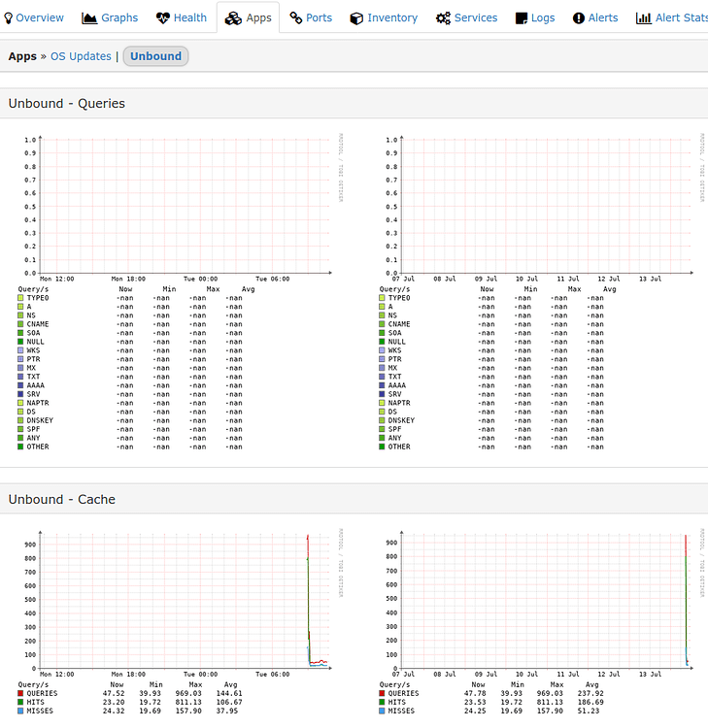This screenshot has width=708, height=728.
Task: Open the Ports tab
Action: (311, 17)
